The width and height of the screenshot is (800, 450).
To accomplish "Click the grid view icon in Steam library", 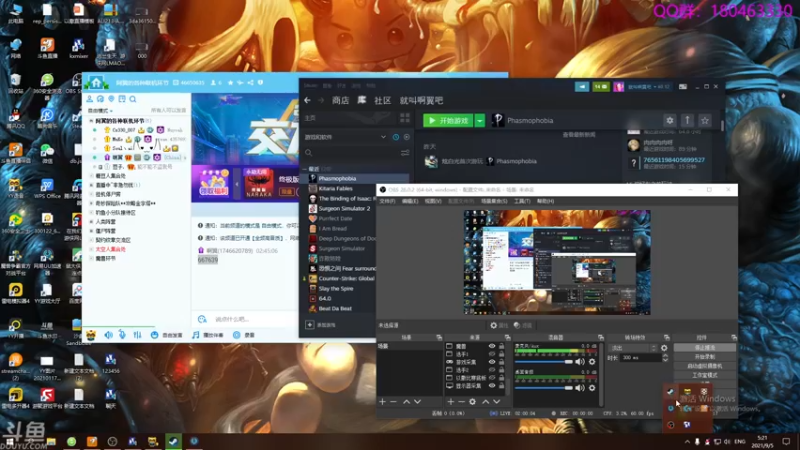I will click(x=405, y=118).
